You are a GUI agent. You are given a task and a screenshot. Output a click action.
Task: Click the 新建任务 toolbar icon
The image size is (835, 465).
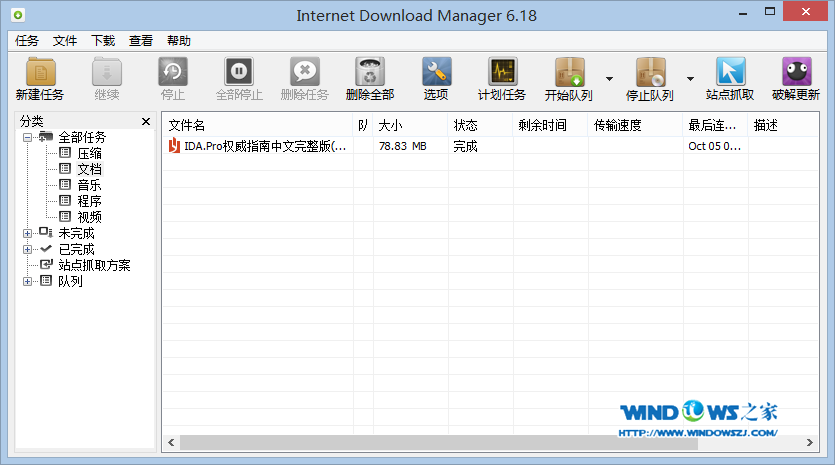pyautogui.click(x=40, y=72)
